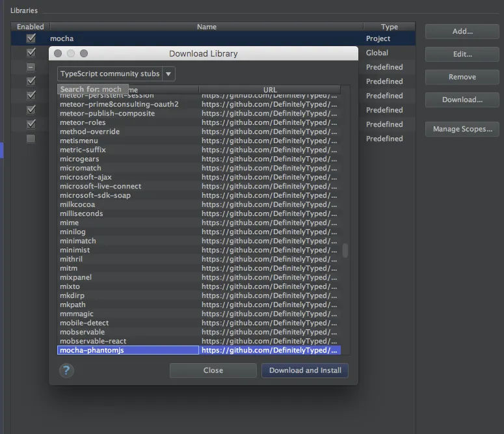Toggle the mocha library Enabled checkbox
This screenshot has height=434, width=504.
click(31, 38)
